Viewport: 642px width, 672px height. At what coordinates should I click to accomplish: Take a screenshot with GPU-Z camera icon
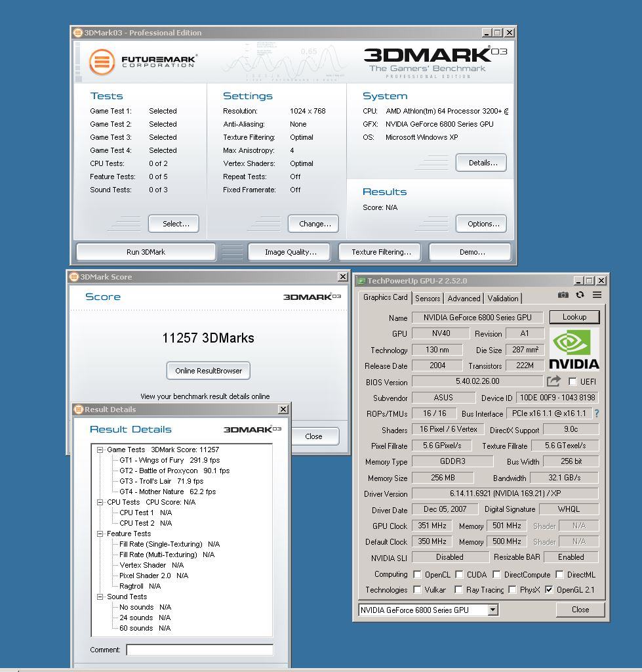tap(563, 295)
